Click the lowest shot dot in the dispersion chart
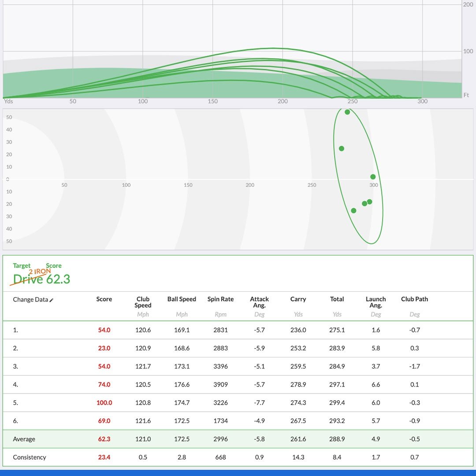 353,211
